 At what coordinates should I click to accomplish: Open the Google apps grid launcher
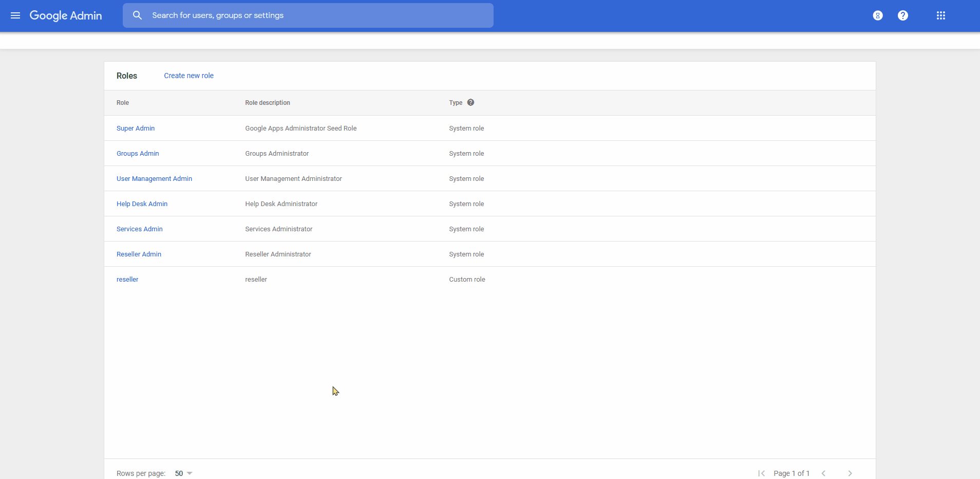point(941,15)
